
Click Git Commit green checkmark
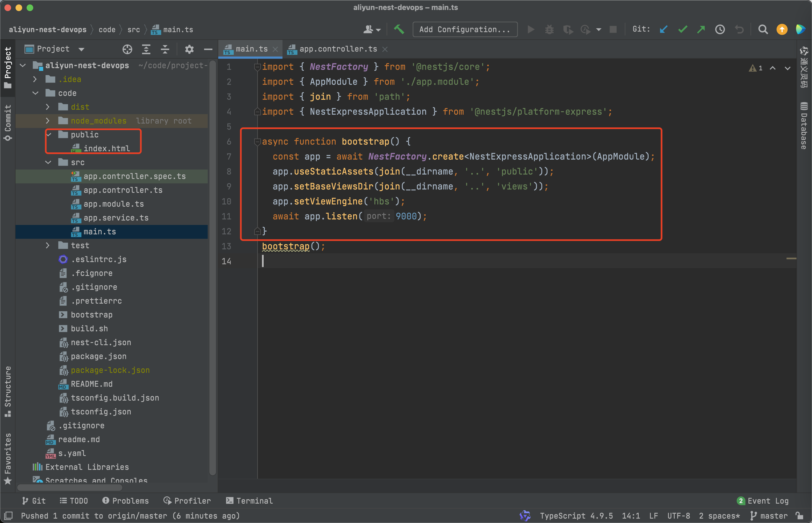[683, 30]
